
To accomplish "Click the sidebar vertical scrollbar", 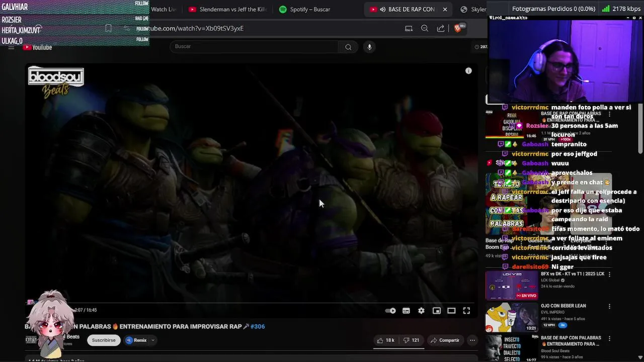I will click(x=640, y=128).
